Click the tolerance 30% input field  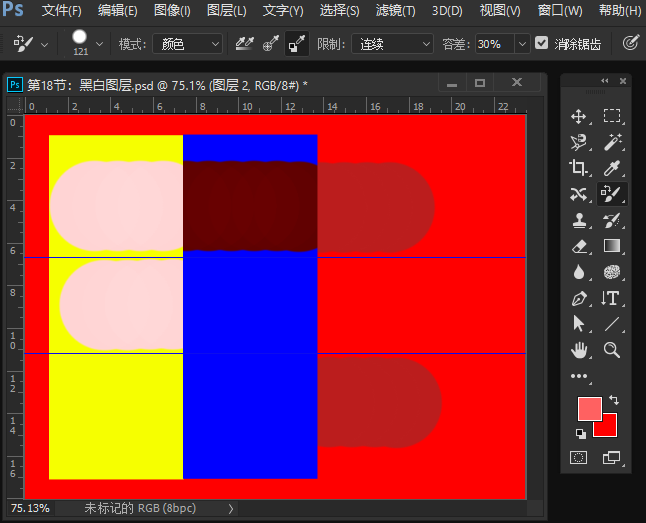click(495, 44)
